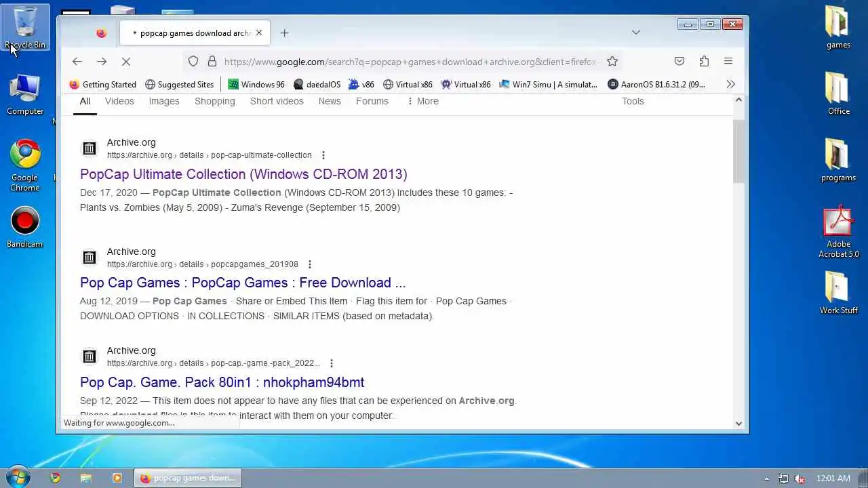The image size is (868, 488).
Task: Switch to Images search results
Action: coord(164,101)
